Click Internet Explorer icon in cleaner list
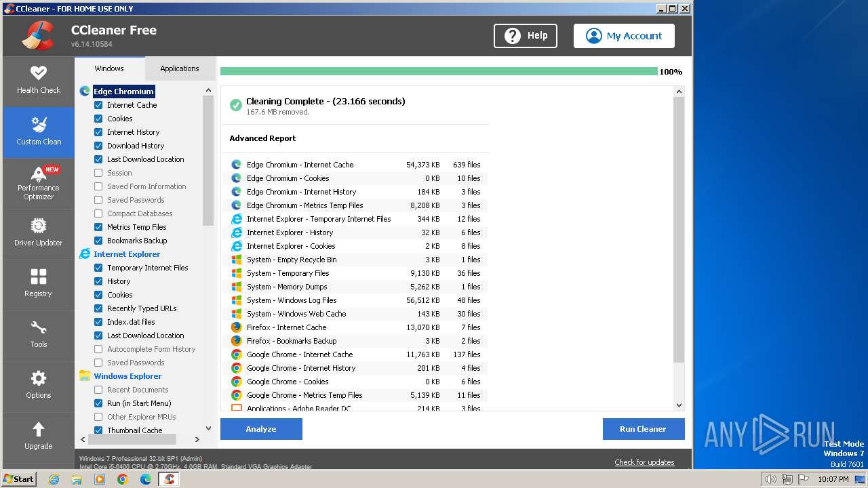The height and width of the screenshot is (488, 868). 85,254
